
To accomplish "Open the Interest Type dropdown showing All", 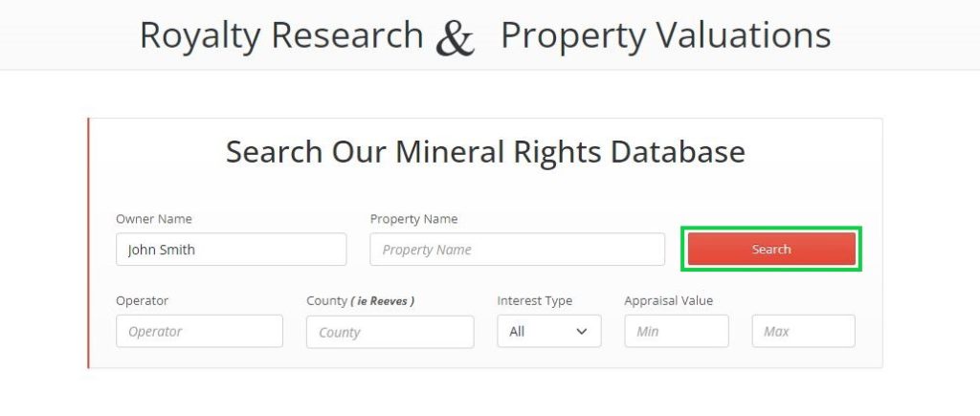I will (548, 332).
